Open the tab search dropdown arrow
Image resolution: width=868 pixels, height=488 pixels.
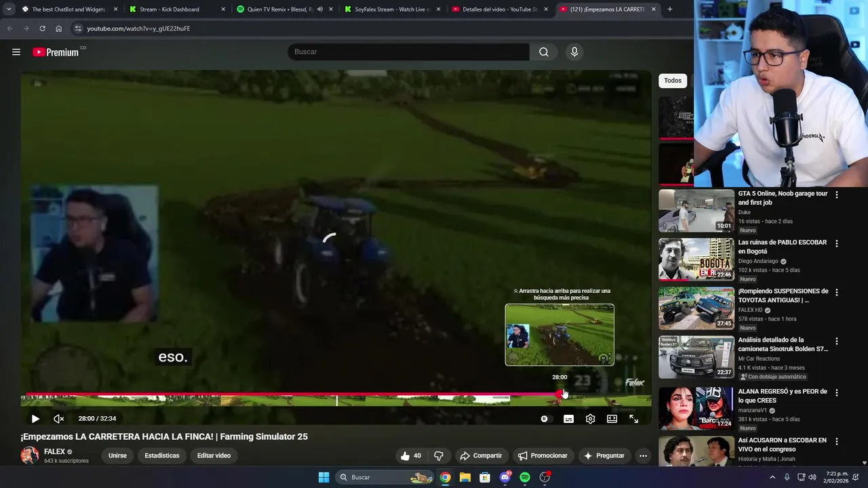[x=8, y=9]
